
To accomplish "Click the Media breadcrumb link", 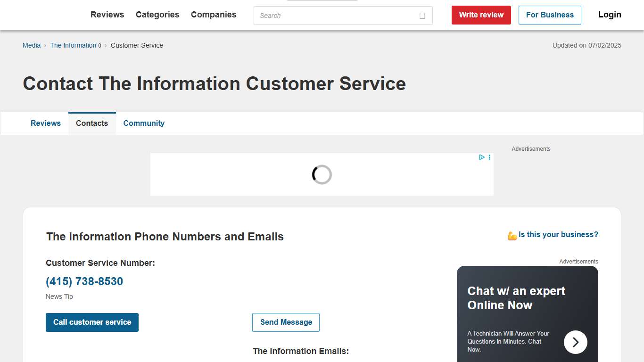I will click(31, 45).
